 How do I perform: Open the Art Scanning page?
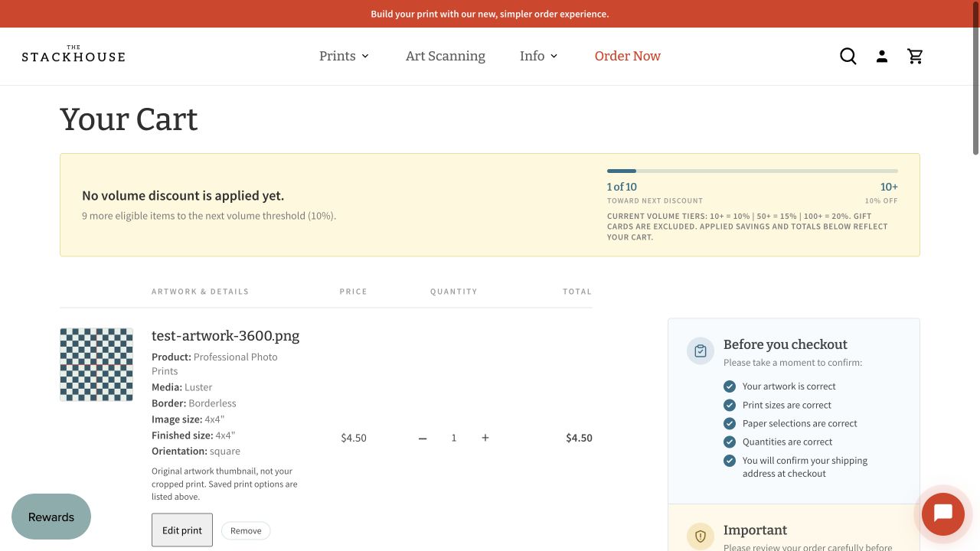pos(446,56)
